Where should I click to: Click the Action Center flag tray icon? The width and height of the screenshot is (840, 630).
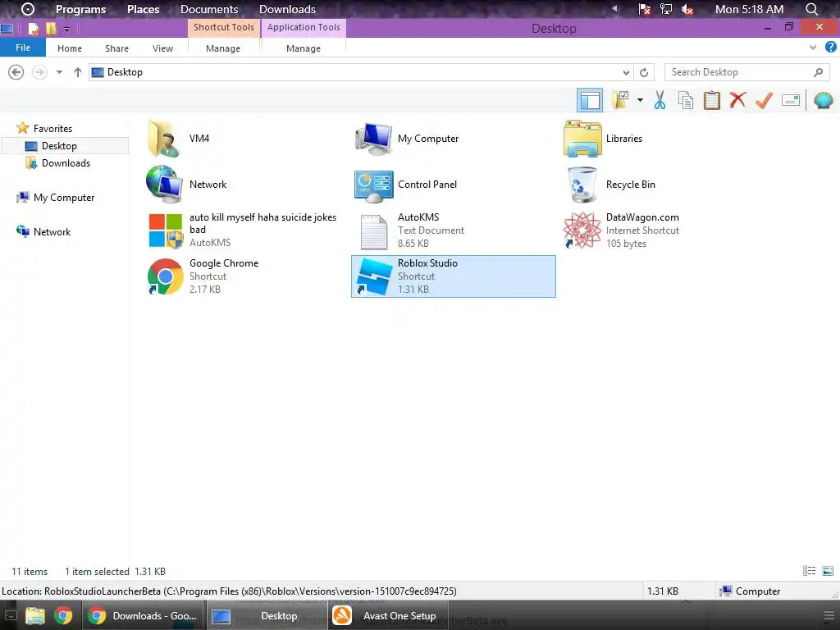644,9
